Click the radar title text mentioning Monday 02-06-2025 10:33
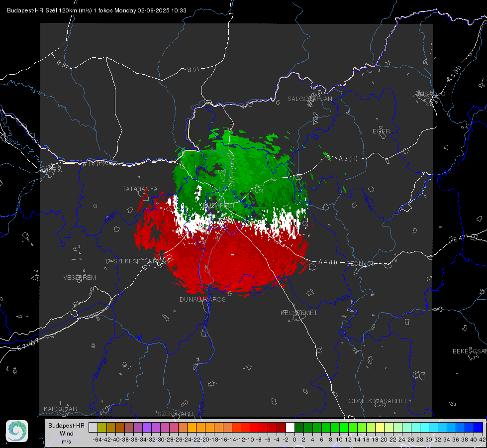The image size is (487, 448). click(97, 10)
